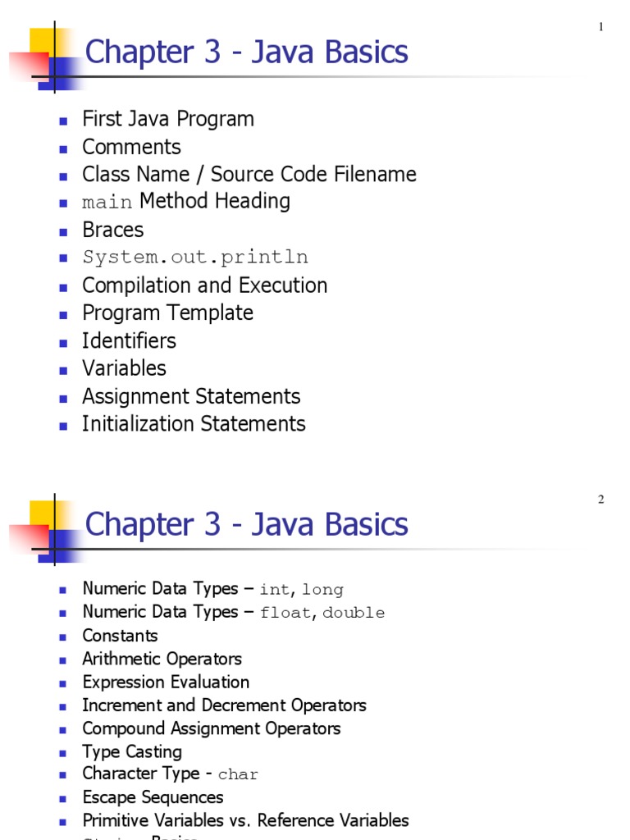Screen dimensions: 630x840
Task: Click the bullet square beside Type Casting
Action: pos(62,752)
